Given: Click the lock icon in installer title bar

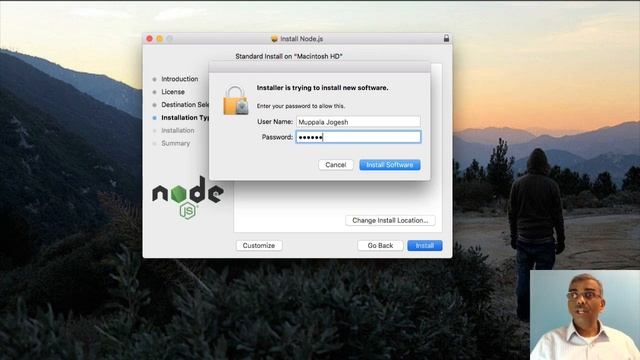Looking at the screenshot, I should (446, 38).
